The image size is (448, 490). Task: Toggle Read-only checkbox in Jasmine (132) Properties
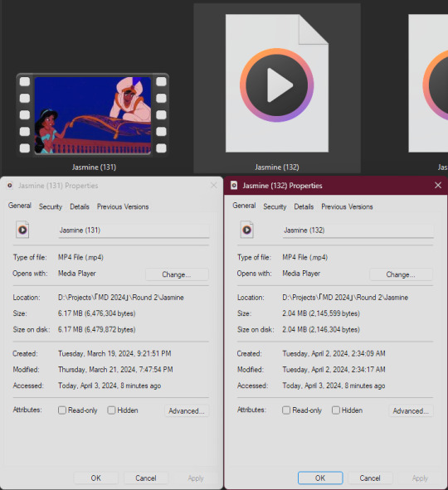coord(286,410)
